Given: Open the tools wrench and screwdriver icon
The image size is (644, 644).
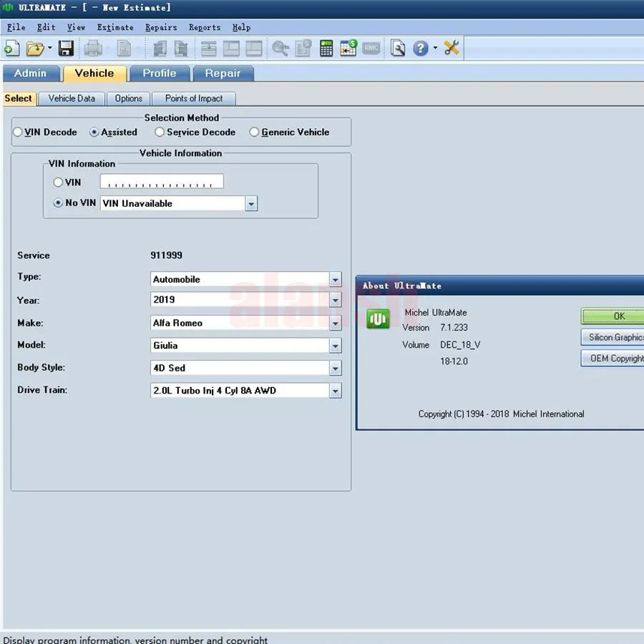Looking at the screenshot, I should tap(452, 48).
